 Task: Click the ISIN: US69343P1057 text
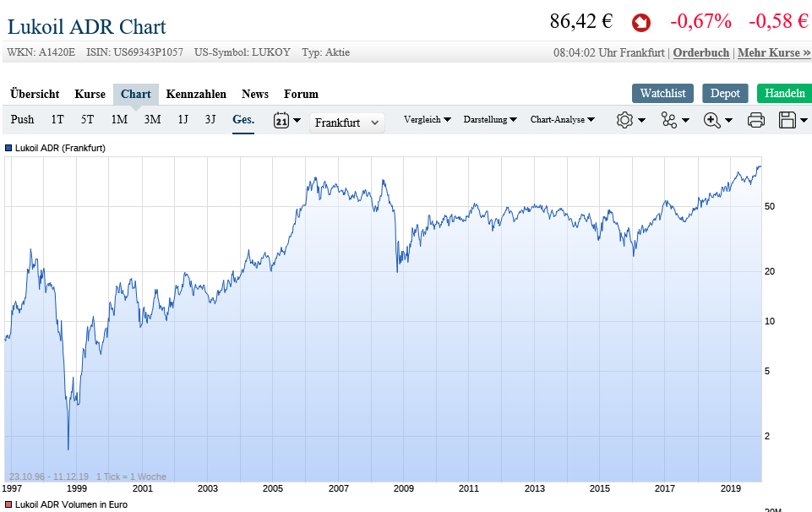click(x=134, y=52)
